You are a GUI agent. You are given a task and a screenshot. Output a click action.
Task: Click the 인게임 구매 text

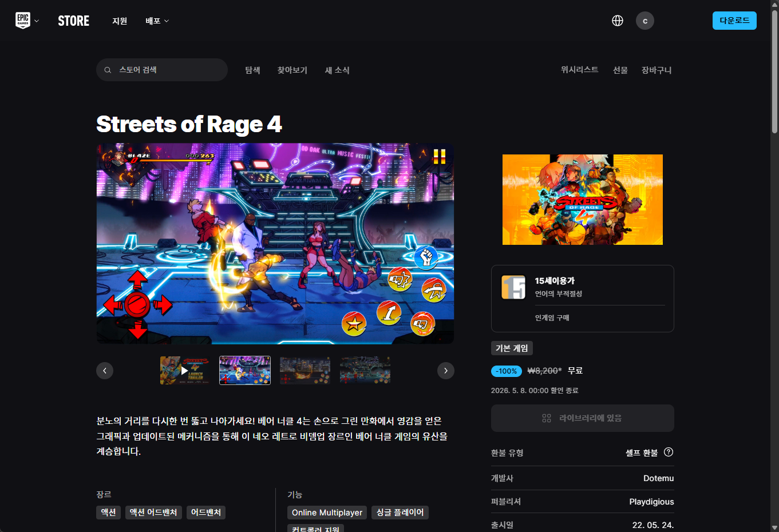(552, 318)
